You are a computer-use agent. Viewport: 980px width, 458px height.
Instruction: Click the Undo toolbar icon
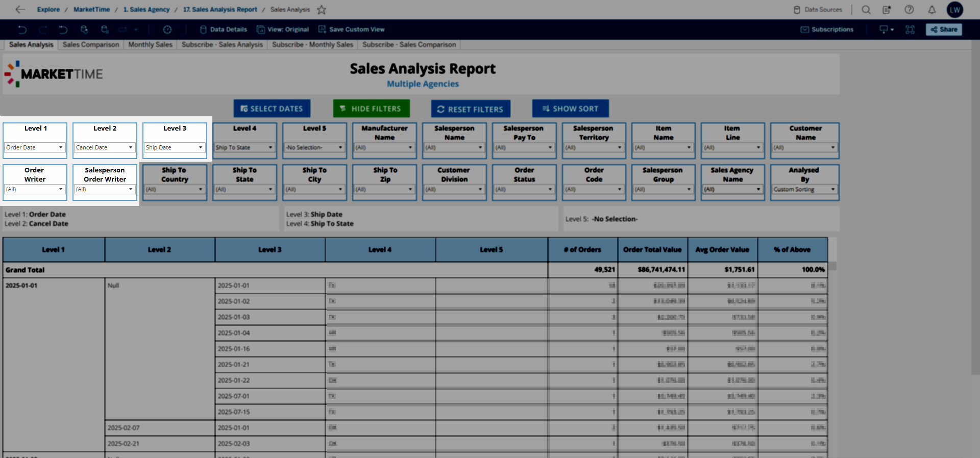[22, 30]
